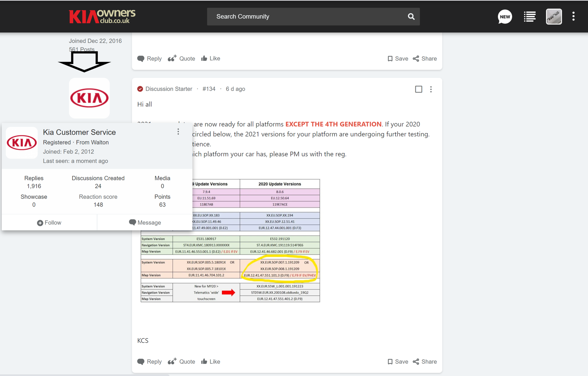Screen dimensions: 588x376
Task: Click 'EXCEPT THE 4TH GENERATION' red text
Action: [x=333, y=124]
